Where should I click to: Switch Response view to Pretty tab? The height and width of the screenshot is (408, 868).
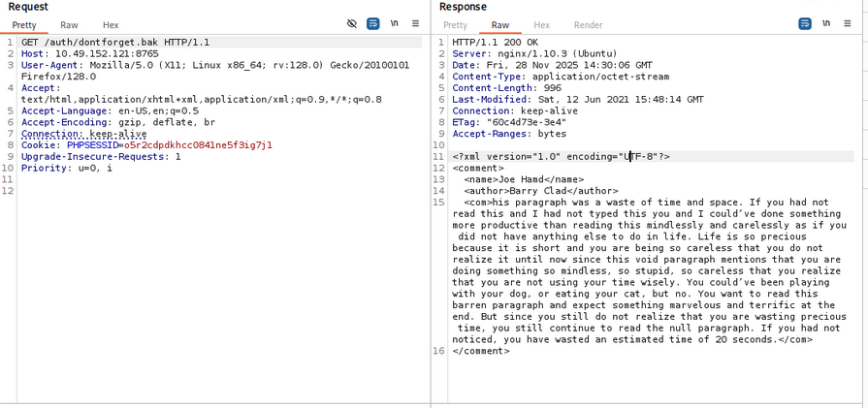click(455, 25)
